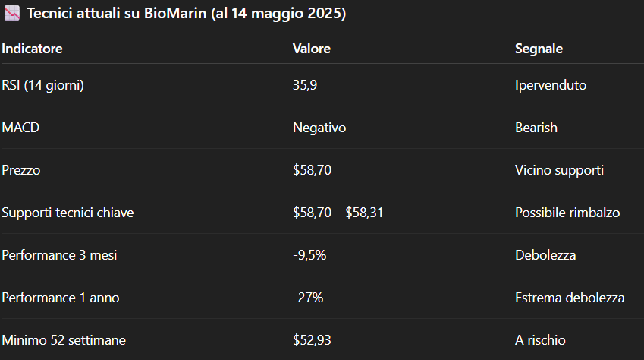Image resolution: width=644 pixels, height=360 pixels.
Task: Select the Valore column header
Action: click(312, 49)
